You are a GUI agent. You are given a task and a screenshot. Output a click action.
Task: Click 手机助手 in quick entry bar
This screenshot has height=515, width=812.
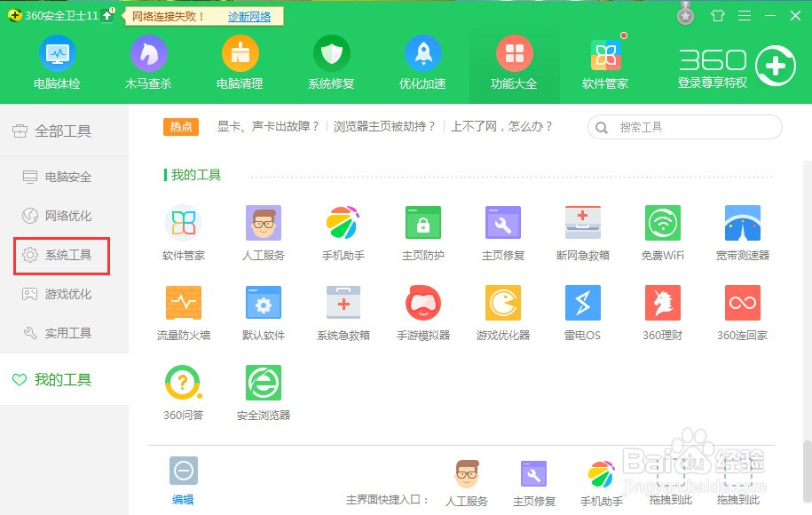coord(601,484)
